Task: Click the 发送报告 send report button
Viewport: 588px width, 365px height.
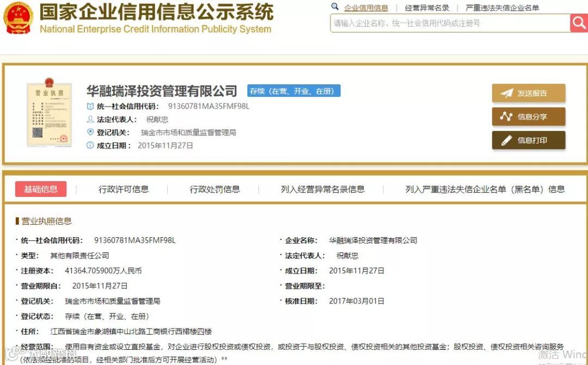Action: click(x=528, y=93)
